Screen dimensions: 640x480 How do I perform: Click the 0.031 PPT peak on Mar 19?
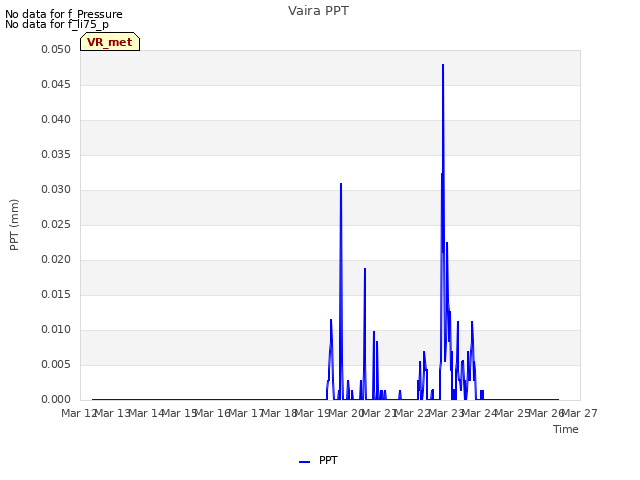pyautogui.click(x=341, y=184)
